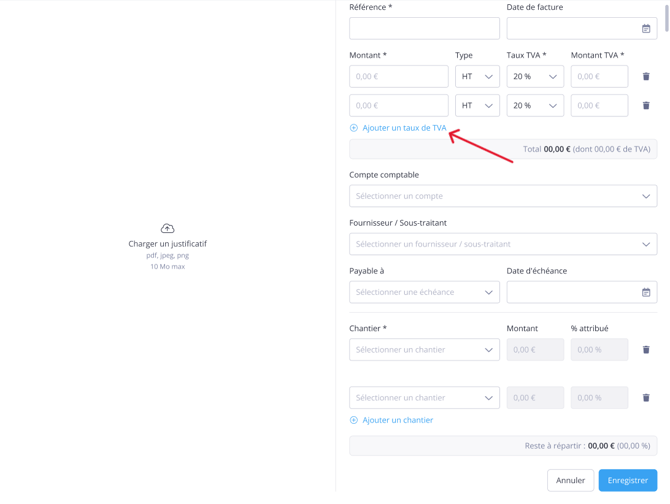This screenshot has width=670, height=504.
Task: Expand the Fournisseur / Sous-traitant dropdown
Action: 503,245
